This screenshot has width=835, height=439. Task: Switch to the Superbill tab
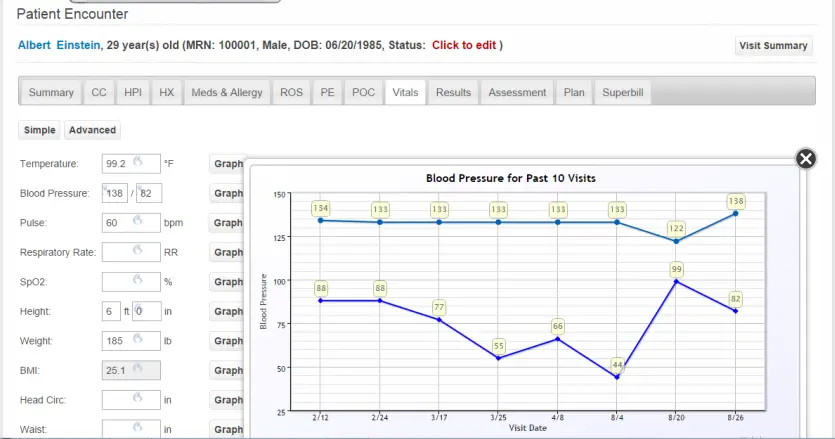pos(623,93)
